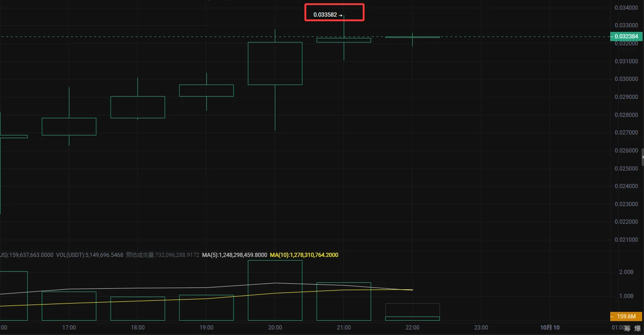Select the 20:00 candlestick body
This screenshot has height=335, width=644.
pyautogui.click(x=275, y=63)
